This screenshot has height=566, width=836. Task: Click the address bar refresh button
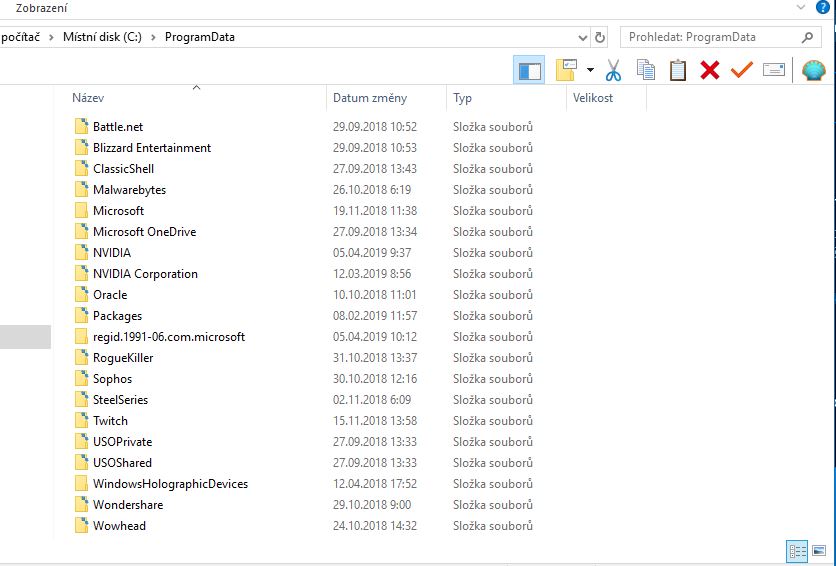pos(600,37)
